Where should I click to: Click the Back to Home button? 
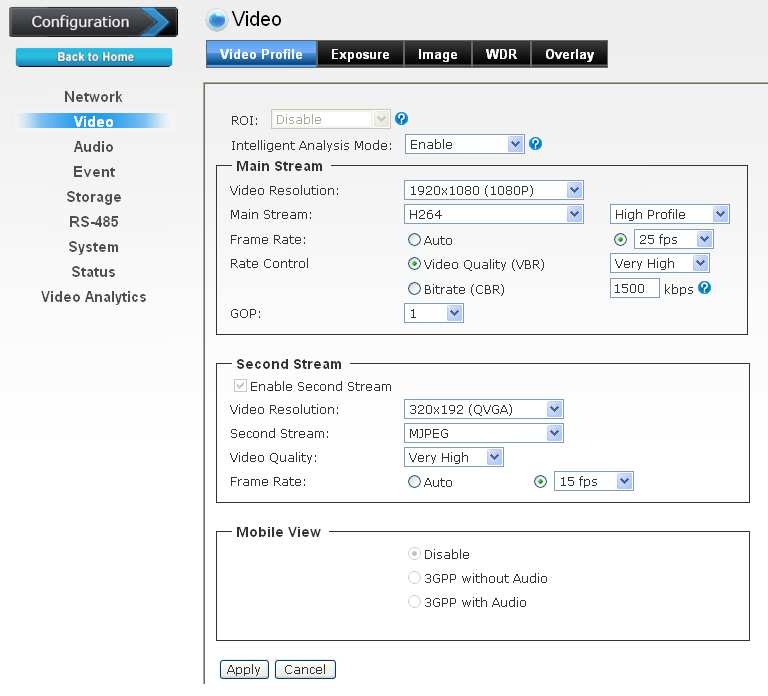click(94, 57)
